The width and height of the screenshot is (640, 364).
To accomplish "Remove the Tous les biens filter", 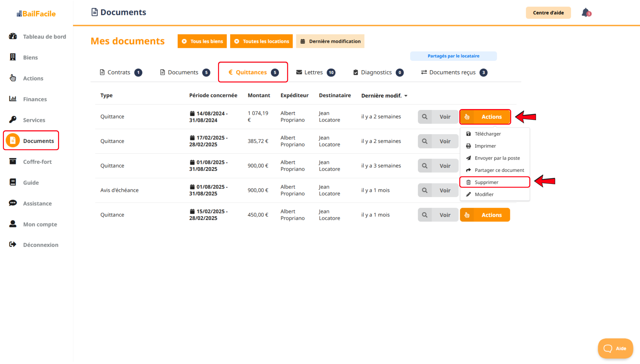I will (184, 41).
